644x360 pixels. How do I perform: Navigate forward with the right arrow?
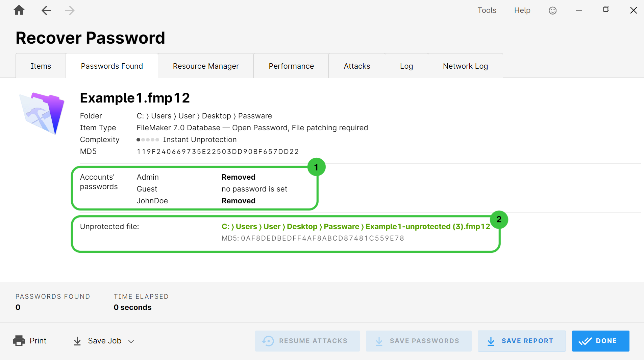click(70, 10)
